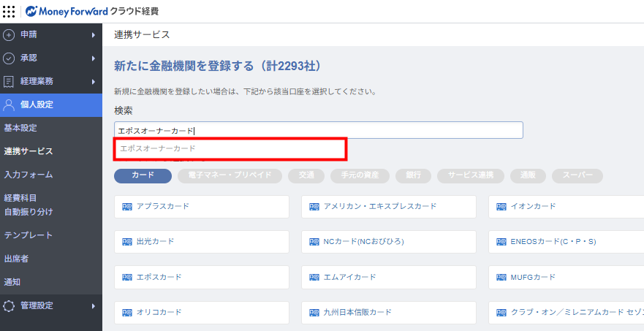Click the 連携サービス page heading
This screenshot has height=331, width=644.
coord(142,35)
